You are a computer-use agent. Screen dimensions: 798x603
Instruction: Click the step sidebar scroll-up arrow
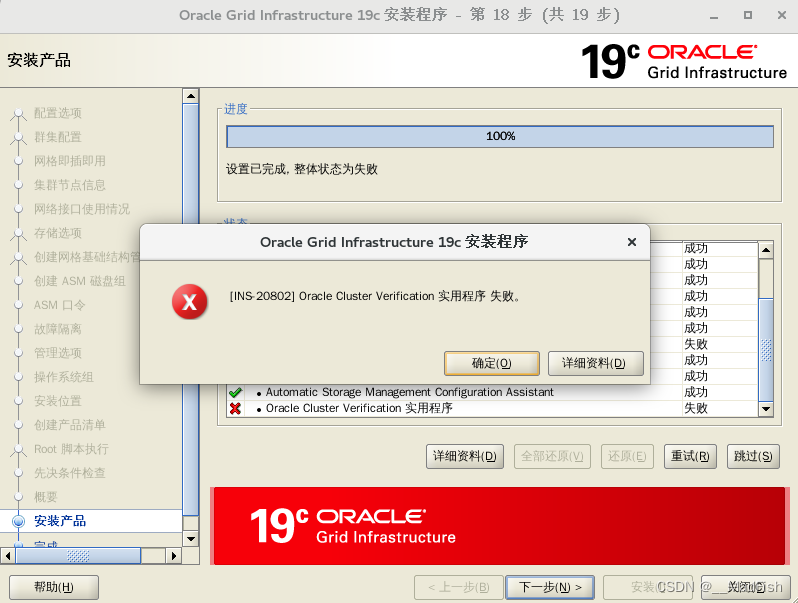[x=190, y=96]
